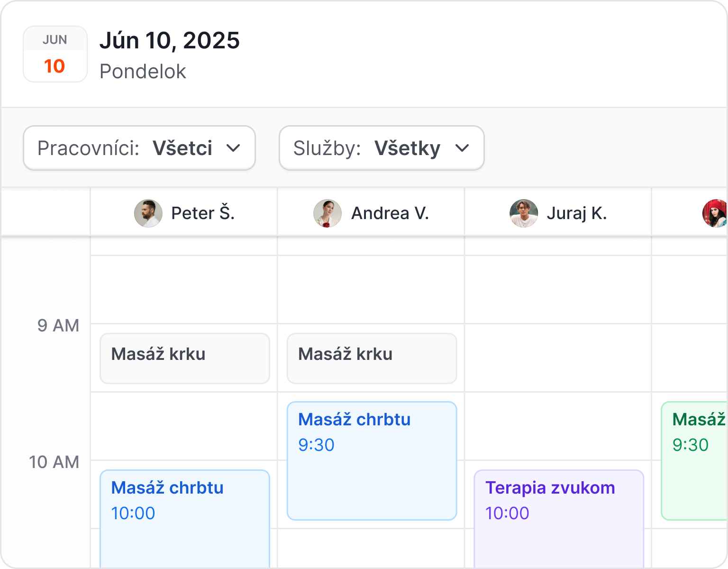
Task: Click Juraj K. avatar photo
Action: tap(524, 213)
